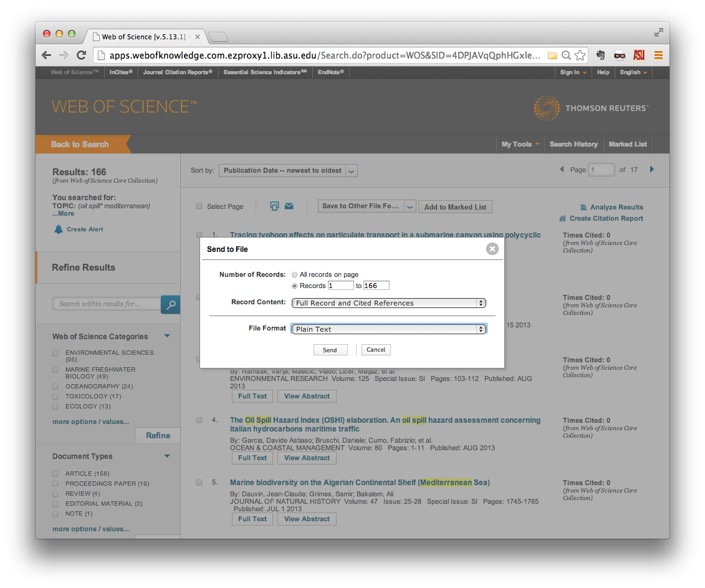
Task: Click Back to Search button
Action: point(82,145)
